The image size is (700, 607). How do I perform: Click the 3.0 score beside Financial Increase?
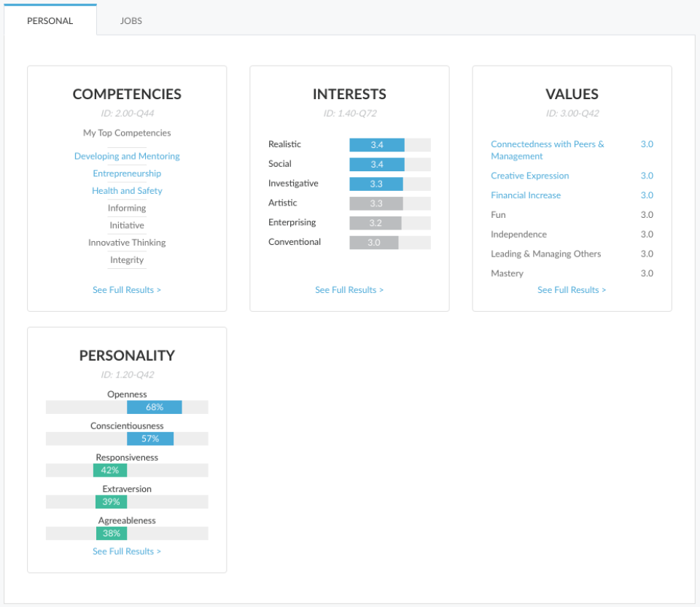647,195
